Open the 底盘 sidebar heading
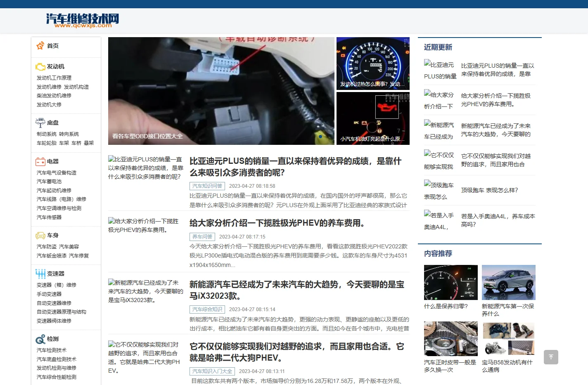The height and width of the screenshot is (385, 588). (x=53, y=123)
